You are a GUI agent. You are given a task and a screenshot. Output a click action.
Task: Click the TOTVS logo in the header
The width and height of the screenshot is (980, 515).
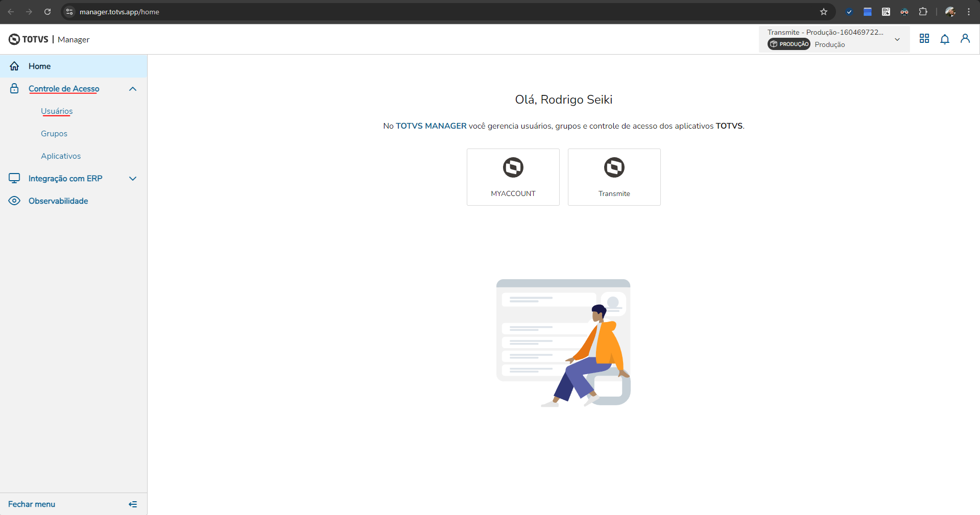pos(29,39)
